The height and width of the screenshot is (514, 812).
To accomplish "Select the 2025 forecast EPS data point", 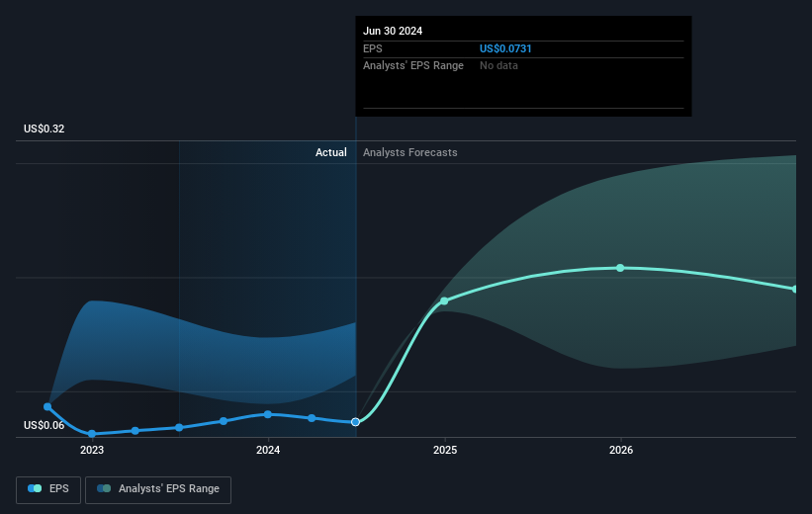I will click(x=444, y=300).
